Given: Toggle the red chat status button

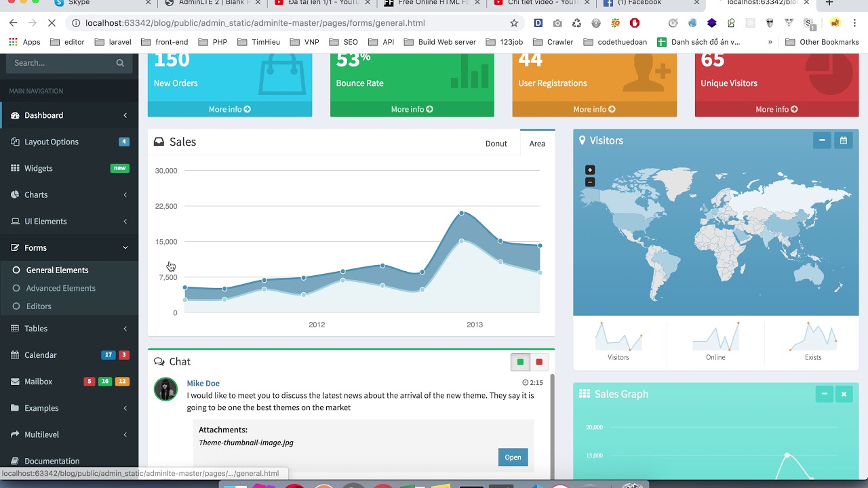Looking at the screenshot, I should tap(539, 362).
